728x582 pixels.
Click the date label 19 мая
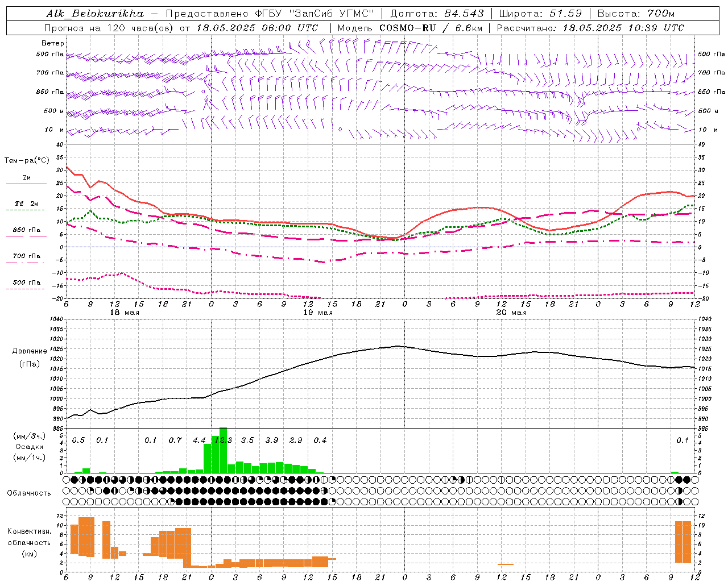click(318, 313)
